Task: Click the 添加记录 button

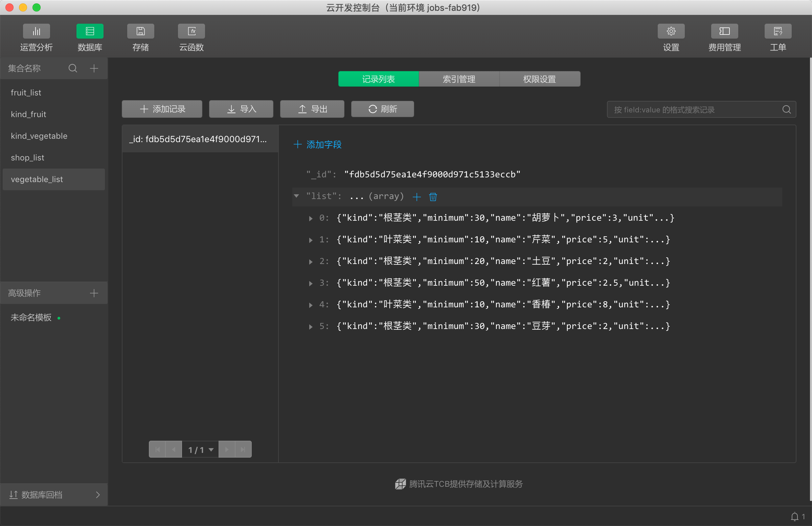Action: tap(162, 109)
